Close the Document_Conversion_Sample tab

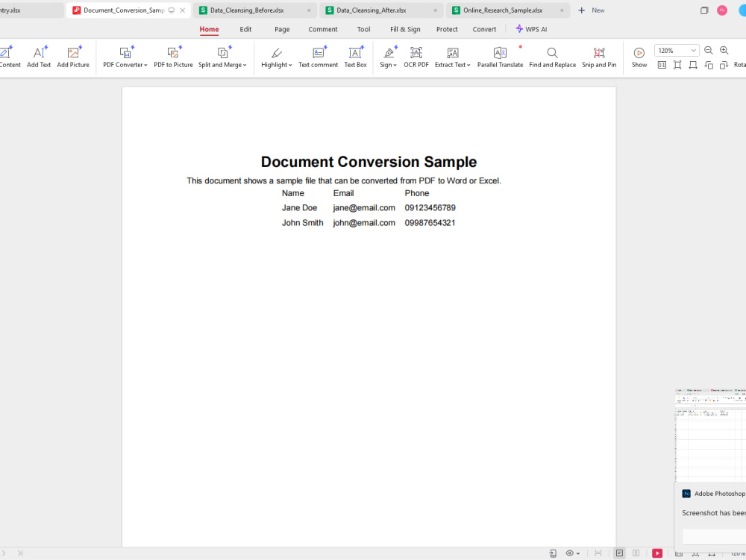coord(182,10)
